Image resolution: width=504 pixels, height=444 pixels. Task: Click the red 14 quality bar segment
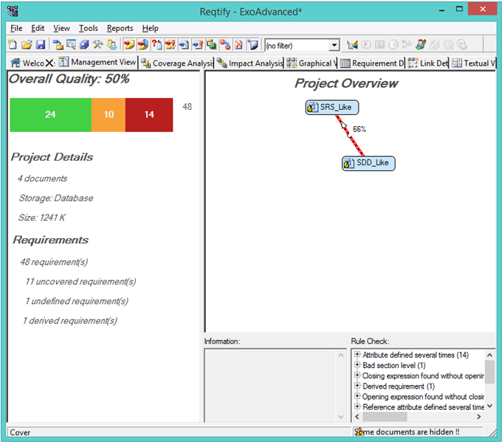coord(149,115)
